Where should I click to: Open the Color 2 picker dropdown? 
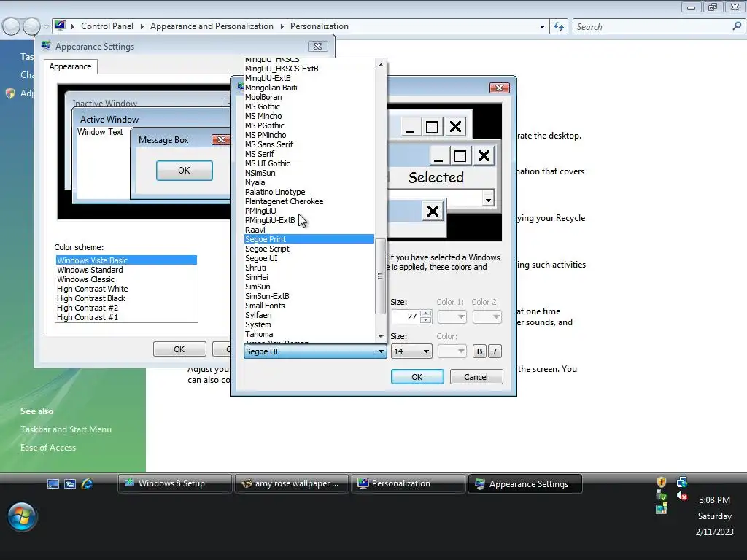tap(487, 316)
